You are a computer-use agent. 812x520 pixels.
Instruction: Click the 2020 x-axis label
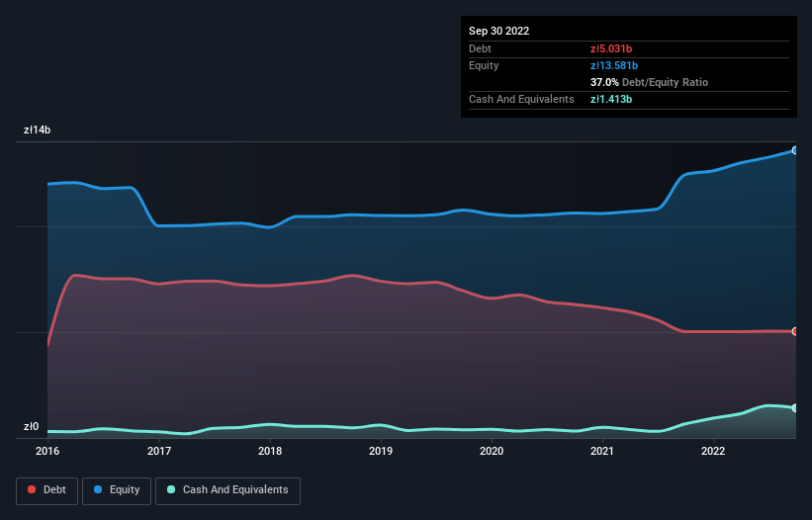click(x=492, y=451)
